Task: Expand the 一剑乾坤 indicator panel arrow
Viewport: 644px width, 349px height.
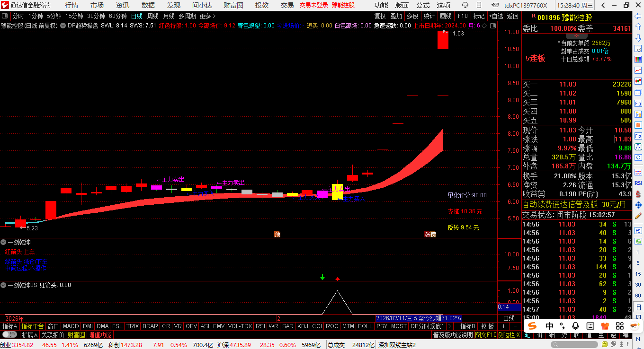Action: 3,242
